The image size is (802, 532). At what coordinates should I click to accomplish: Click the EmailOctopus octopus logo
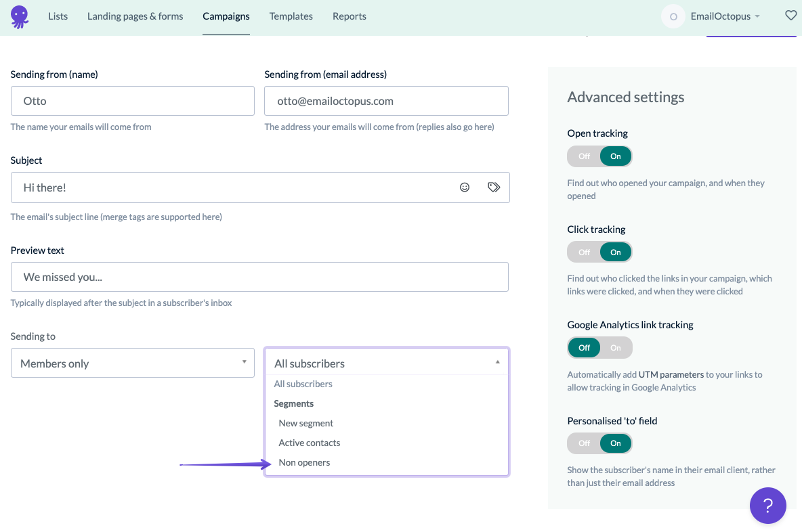tap(20, 16)
